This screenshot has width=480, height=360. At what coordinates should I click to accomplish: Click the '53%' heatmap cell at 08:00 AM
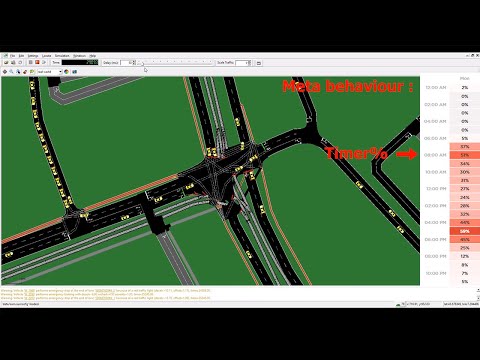point(465,155)
